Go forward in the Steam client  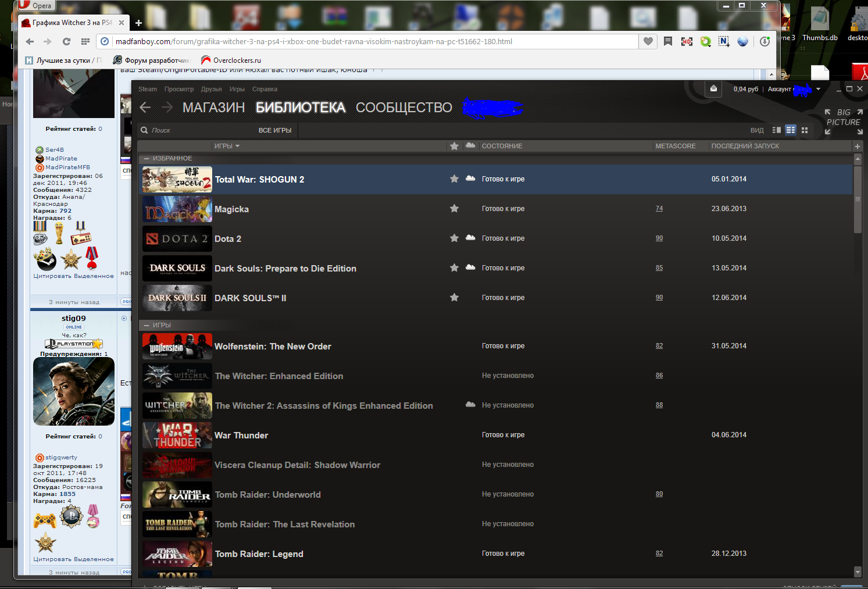tap(167, 108)
